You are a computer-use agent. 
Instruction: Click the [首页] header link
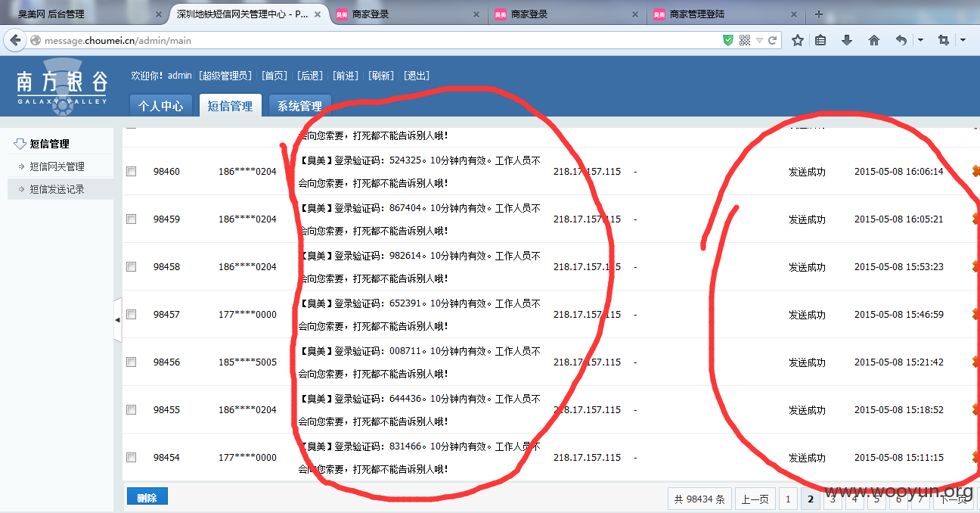coord(274,76)
